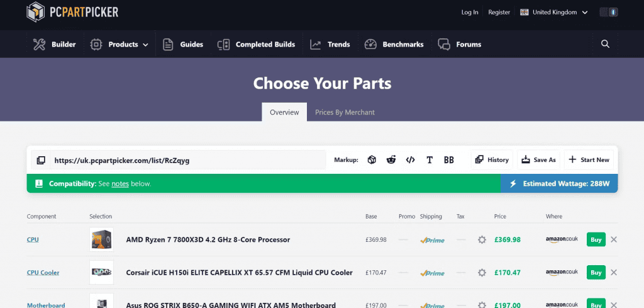Select the Reddit markup icon
This screenshot has height=308, width=644.
coord(391,160)
